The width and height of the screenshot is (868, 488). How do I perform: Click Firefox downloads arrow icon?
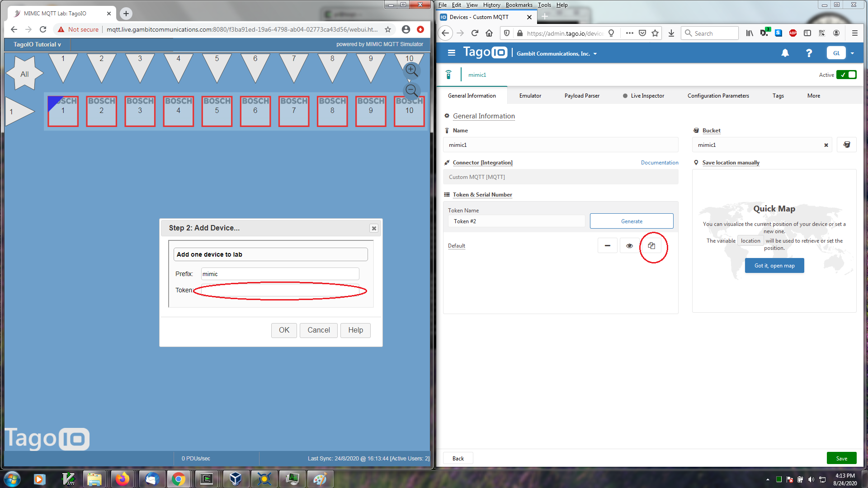click(x=671, y=33)
